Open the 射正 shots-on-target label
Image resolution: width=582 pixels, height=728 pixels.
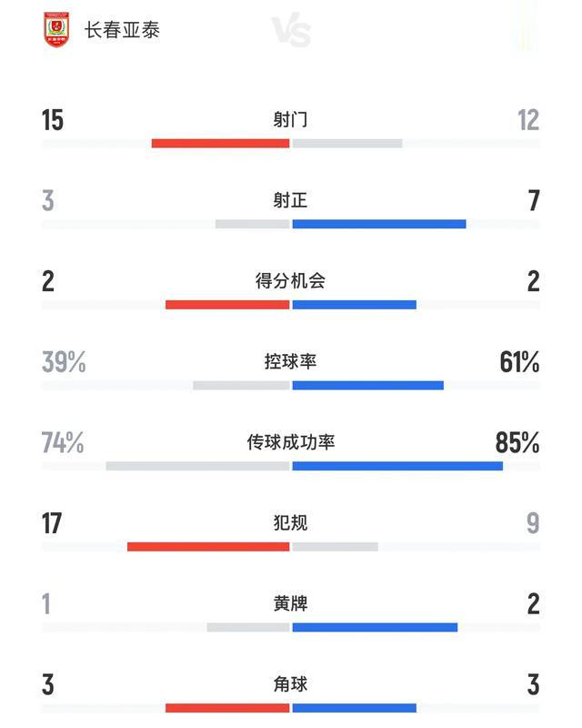[x=290, y=200]
